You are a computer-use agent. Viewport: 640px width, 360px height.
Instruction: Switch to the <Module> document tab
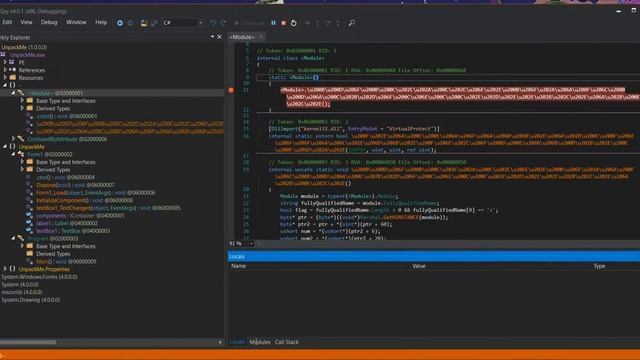pyautogui.click(x=242, y=37)
